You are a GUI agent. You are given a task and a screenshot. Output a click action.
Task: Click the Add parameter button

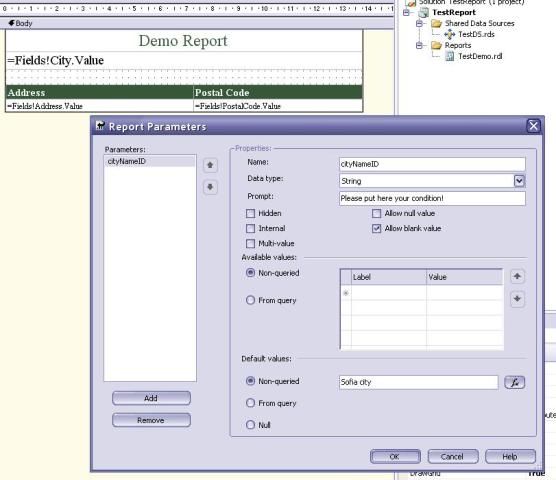151,398
